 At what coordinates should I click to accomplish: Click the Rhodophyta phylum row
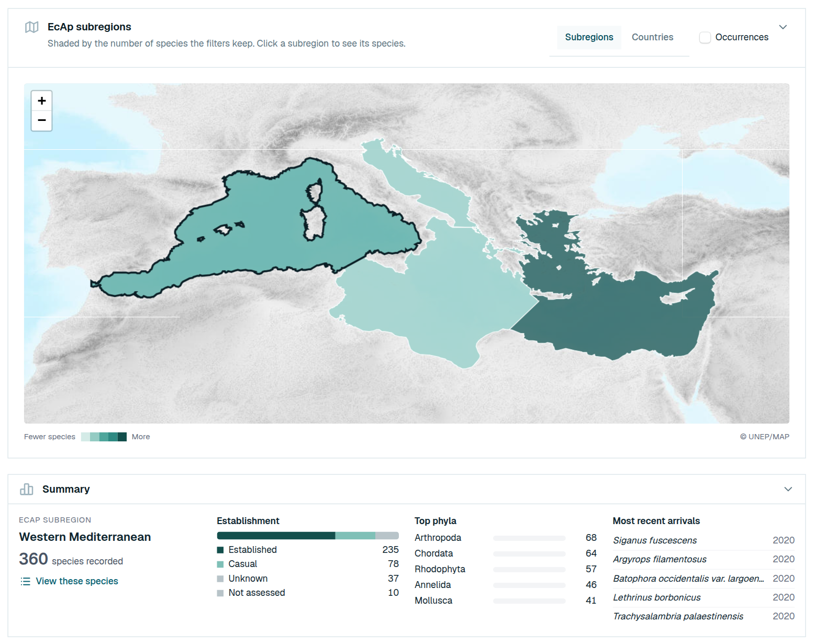click(506, 569)
